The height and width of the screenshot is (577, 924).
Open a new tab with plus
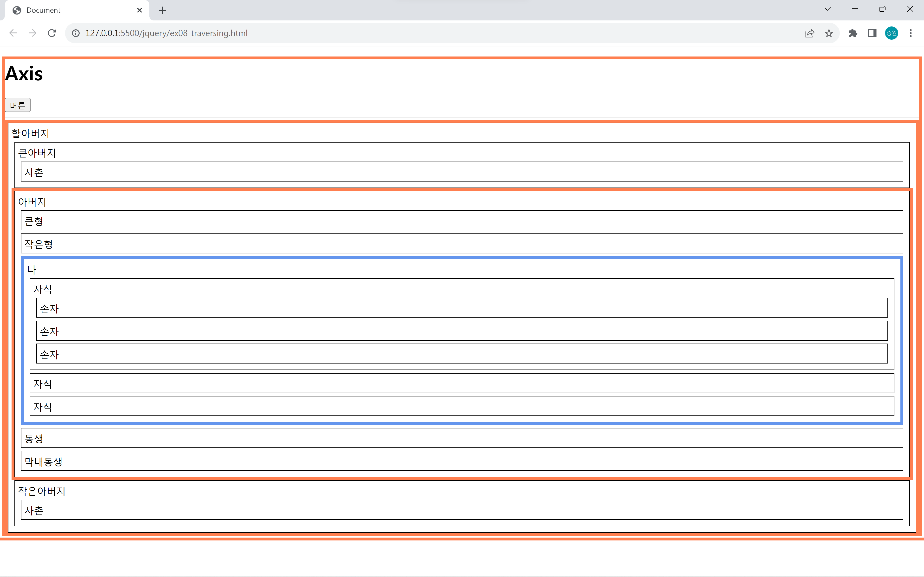click(162, 10)
